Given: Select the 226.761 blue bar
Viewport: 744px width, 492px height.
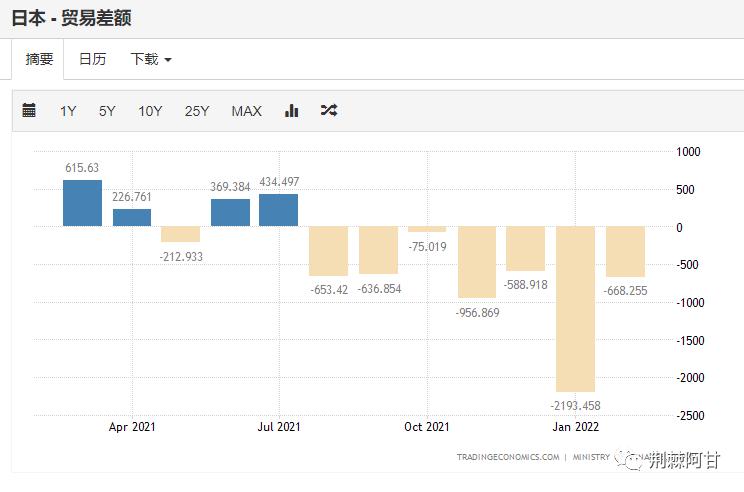Looking at the screenshot, I should click(131, 218).
